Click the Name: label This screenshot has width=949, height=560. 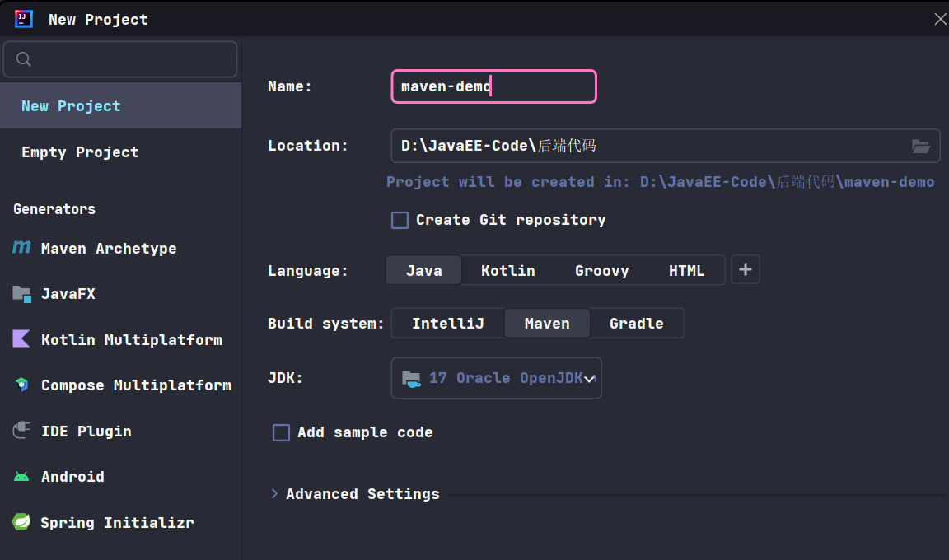289,86
